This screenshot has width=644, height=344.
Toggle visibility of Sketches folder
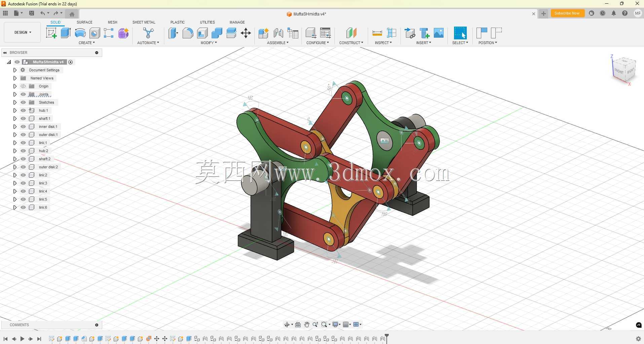[23, 102]
